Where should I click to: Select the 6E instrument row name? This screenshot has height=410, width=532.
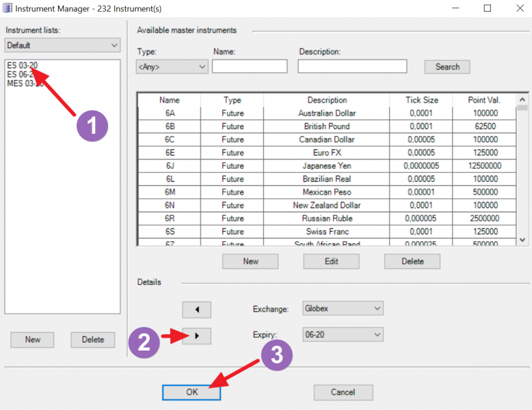coord(170,153)
